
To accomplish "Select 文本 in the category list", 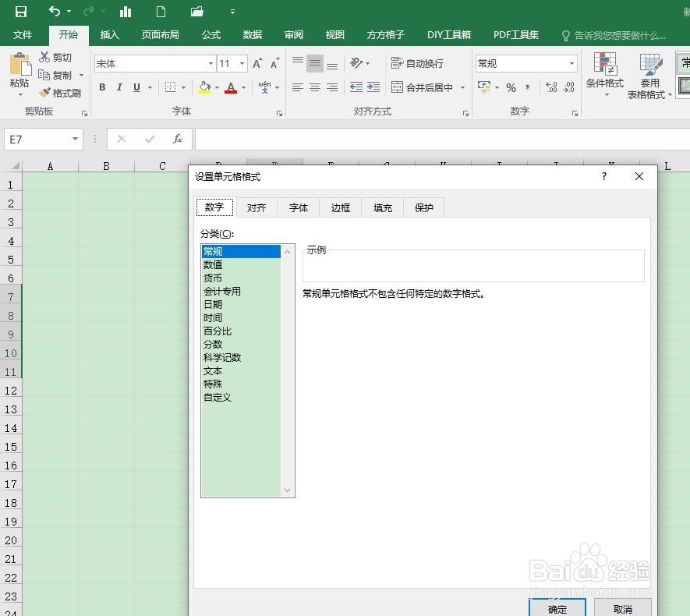I will tap(212, 370).
